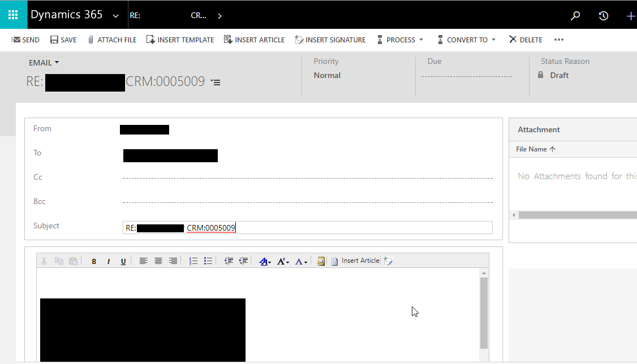Toggle italic formatting
This screenshot has height=364, width=637.
109,261
